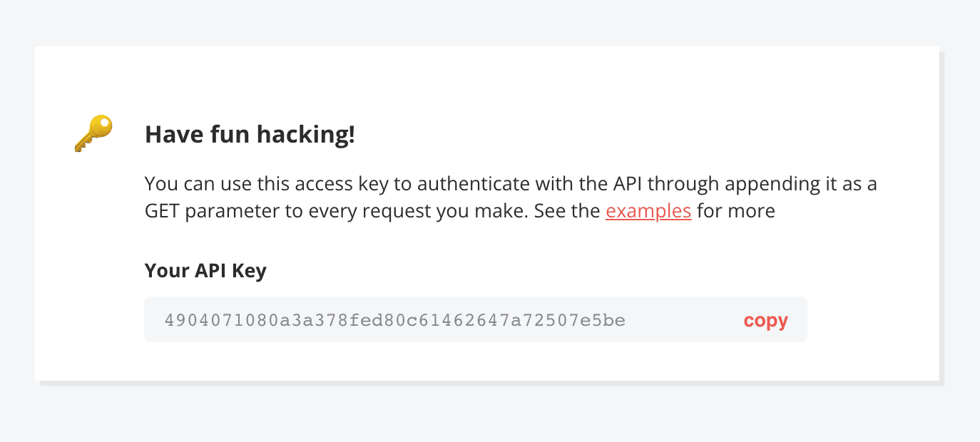This screenshot has width=980, height=442.
Task: Click "for more" after the examples link
Action: [735, 211]
